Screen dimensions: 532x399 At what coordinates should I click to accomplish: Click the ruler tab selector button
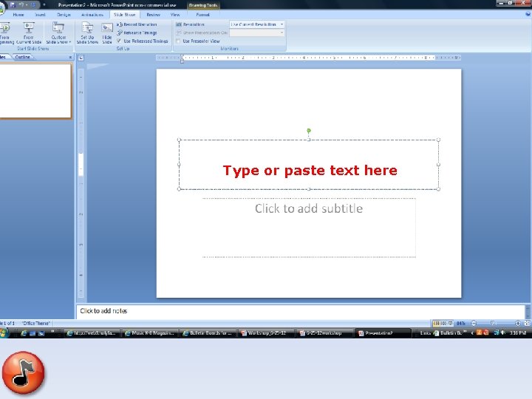(81, 58)
